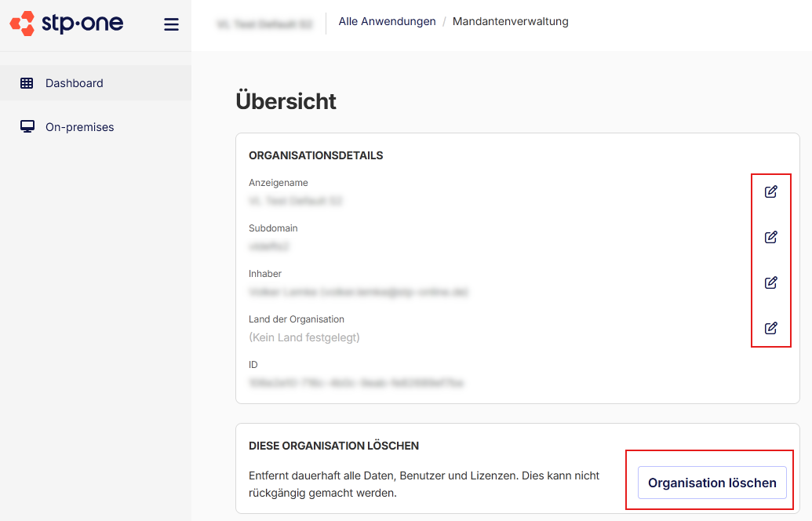Click the Dashboard grid icon
Viewport: 812px width, 521px height.
(27, 83)
